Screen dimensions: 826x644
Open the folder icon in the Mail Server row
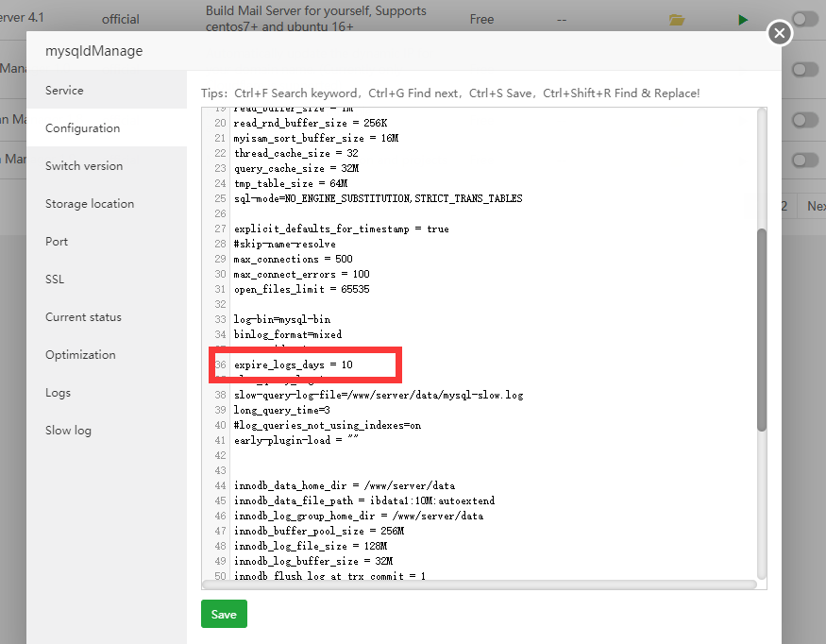click(x=676, y=19)
